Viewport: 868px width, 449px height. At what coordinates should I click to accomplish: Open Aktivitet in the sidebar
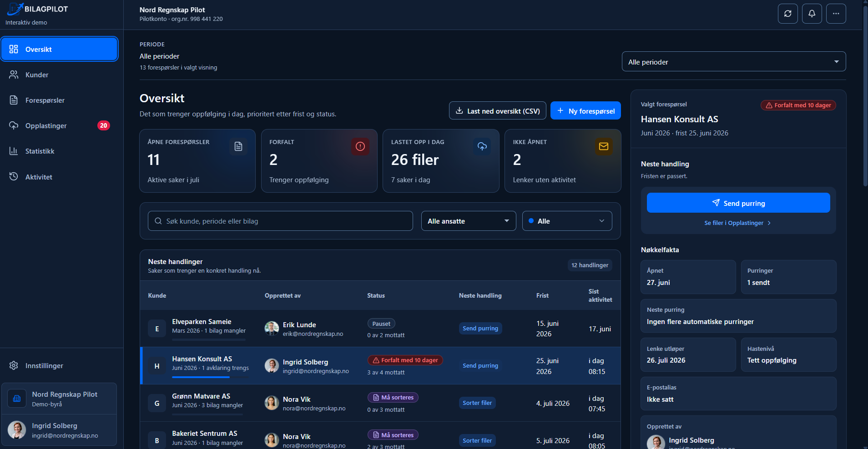[x=59, y=177]
